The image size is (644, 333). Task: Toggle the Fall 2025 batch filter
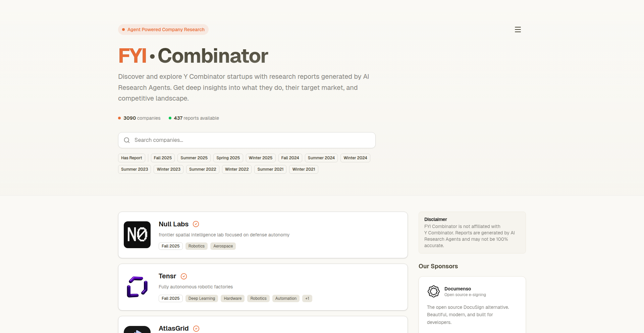click(163, 158)
